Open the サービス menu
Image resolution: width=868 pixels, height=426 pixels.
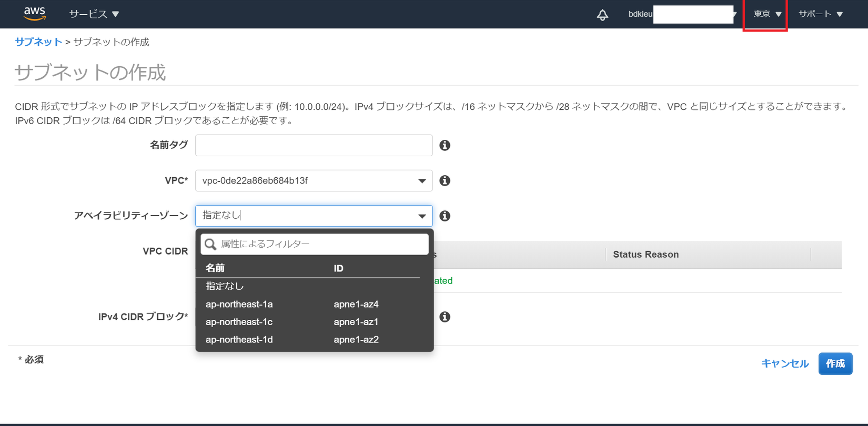[94, 14]
